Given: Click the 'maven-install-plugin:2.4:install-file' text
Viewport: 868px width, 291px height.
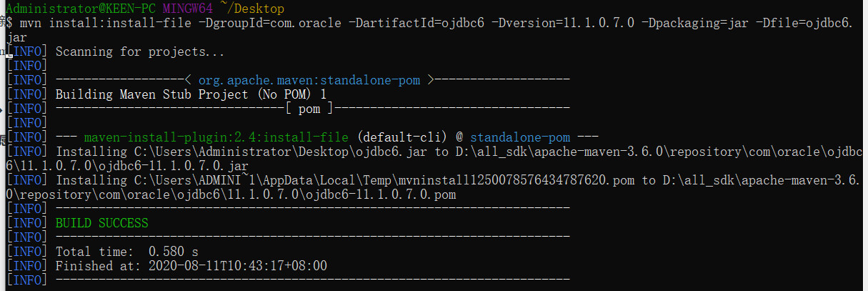Looking at the screenshot, I should pyautogui.click(x=216, y=137).
